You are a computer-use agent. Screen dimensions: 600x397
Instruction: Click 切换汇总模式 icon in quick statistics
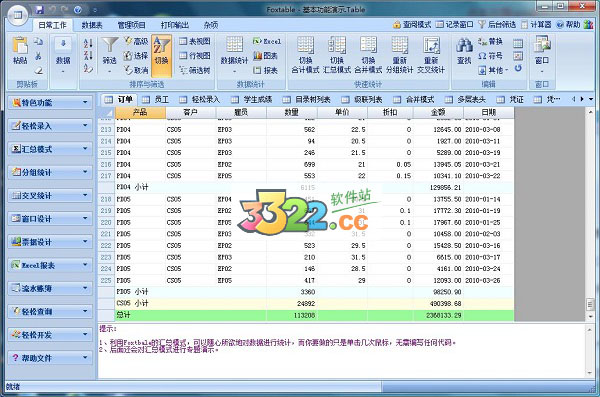pos(337,46)
